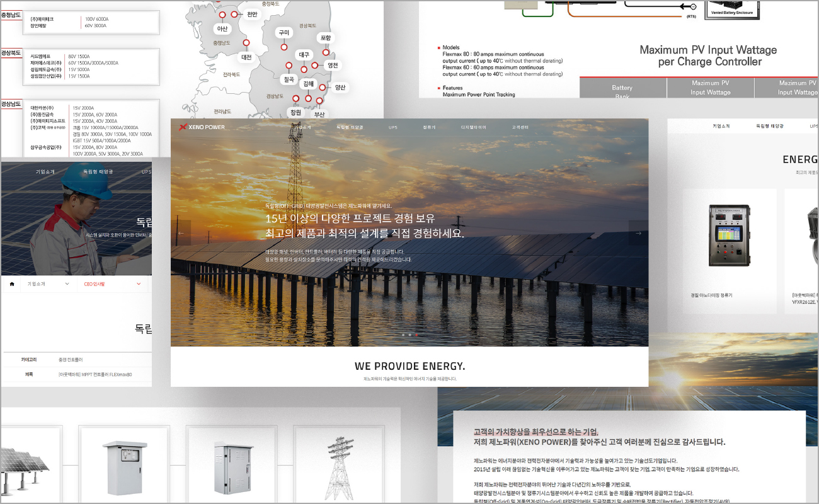Click the Xeno Power logo
819x504 pixels.
[x=202, y=127]
